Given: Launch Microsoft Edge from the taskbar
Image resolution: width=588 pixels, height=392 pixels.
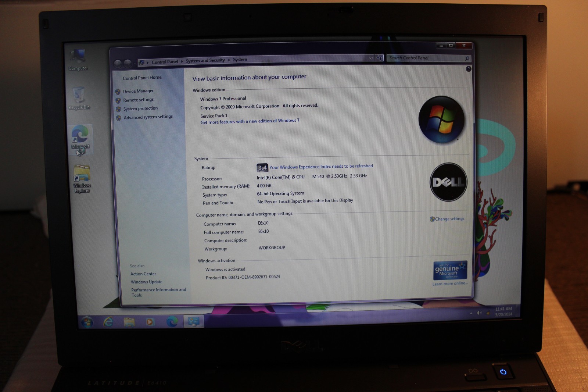Looking at the screenshot, I should tap(172, 321).
